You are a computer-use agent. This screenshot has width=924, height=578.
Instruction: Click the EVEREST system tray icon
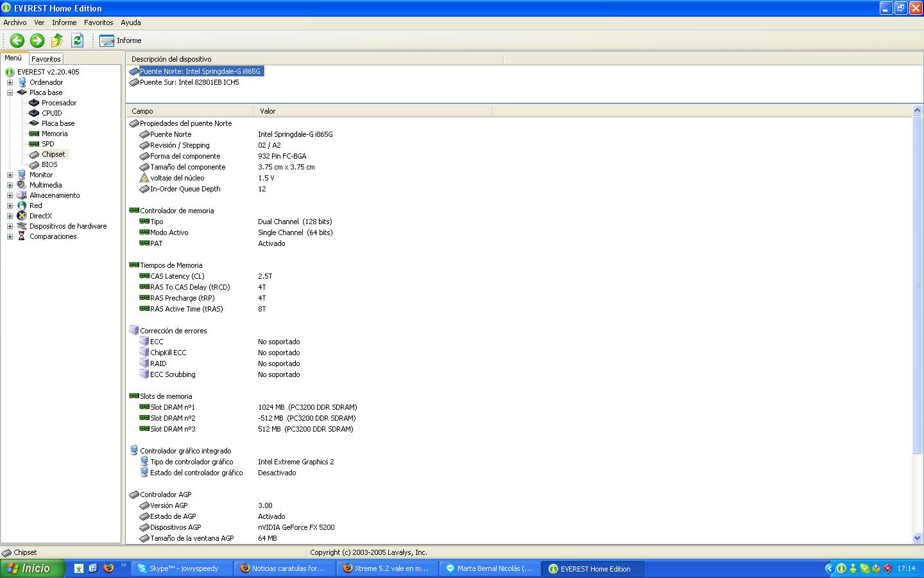click(x=841, y=568)
